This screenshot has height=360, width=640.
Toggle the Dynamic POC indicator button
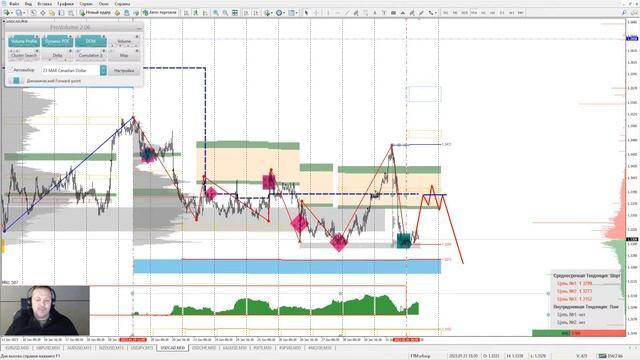coord(58,41)
